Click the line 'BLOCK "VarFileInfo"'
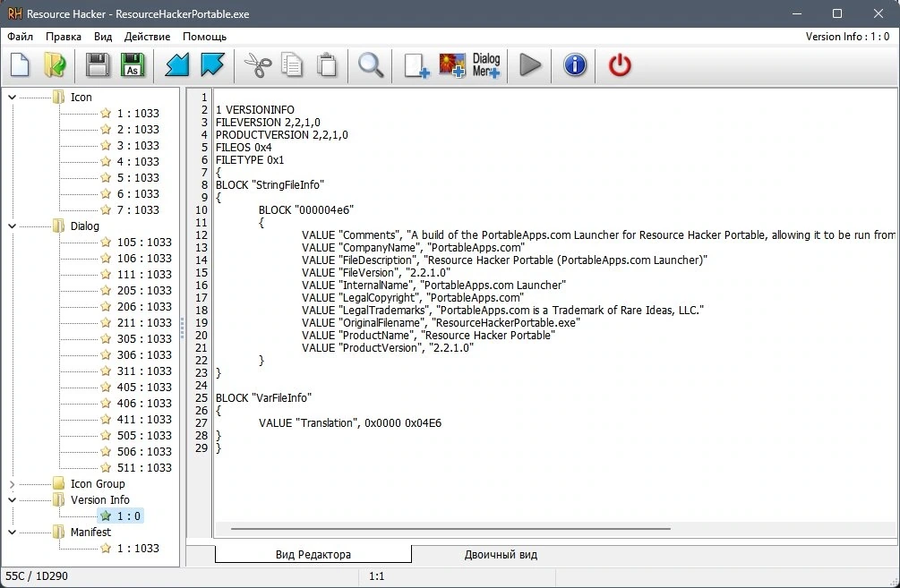 (x=263, y=397)
